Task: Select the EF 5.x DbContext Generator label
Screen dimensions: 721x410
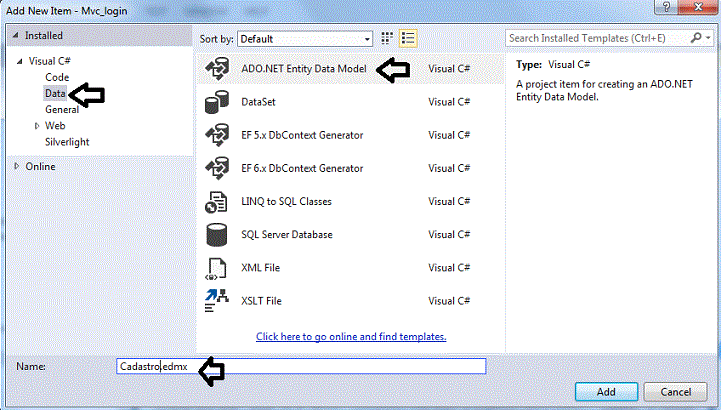Action: [302, 135]
